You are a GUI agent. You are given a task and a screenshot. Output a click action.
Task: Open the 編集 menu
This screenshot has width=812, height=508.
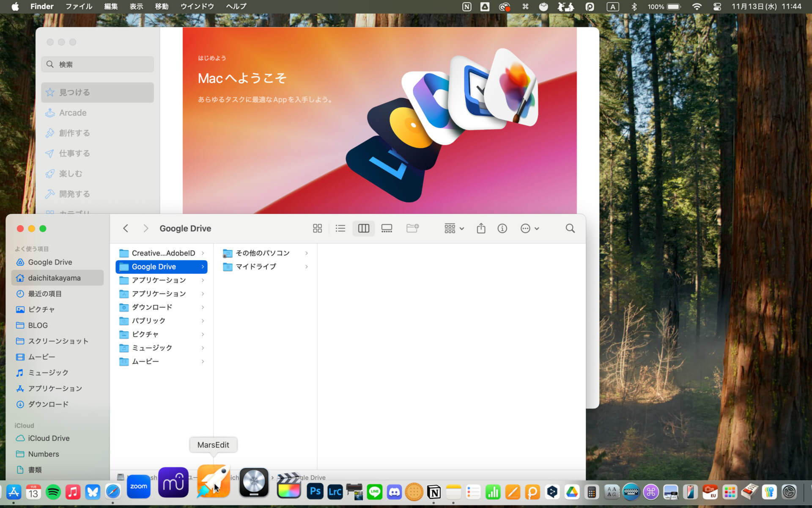click(111, 6)
